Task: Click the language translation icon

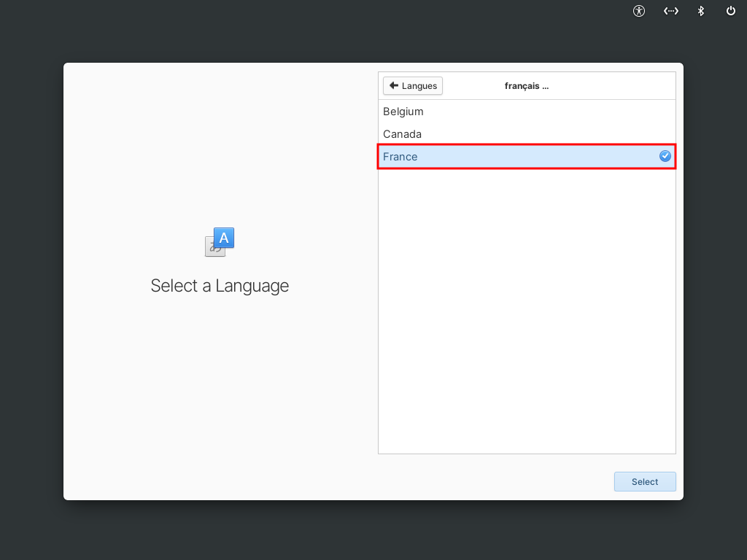Action: point(220,242)
